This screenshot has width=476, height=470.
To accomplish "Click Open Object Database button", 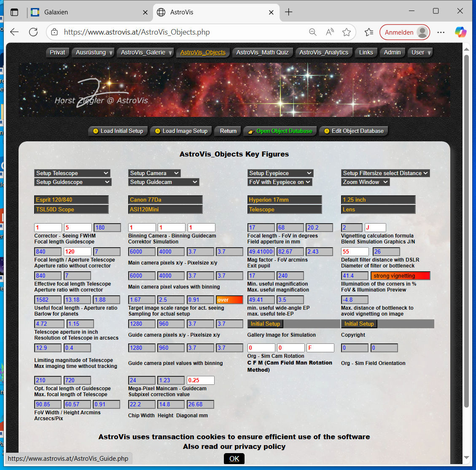I will (x=280, y=131).
